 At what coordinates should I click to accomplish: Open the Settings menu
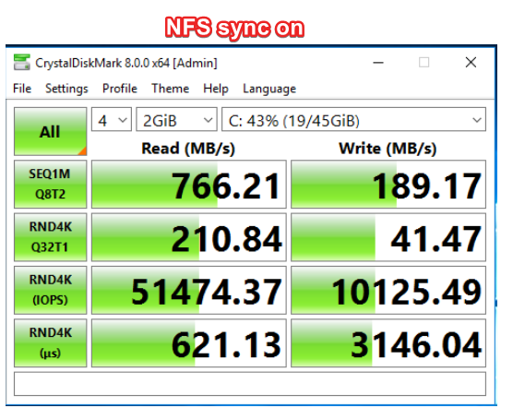[66, 89]
